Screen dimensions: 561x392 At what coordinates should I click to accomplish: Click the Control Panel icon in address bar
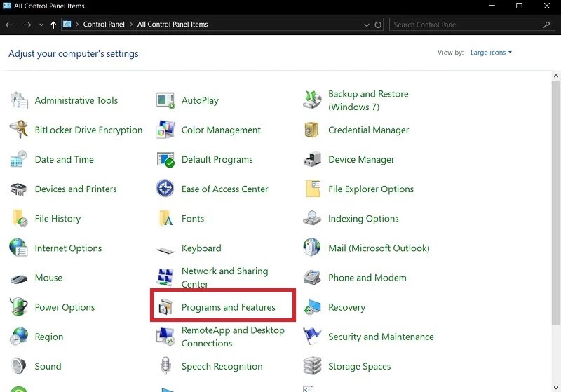tap(67, 25)
